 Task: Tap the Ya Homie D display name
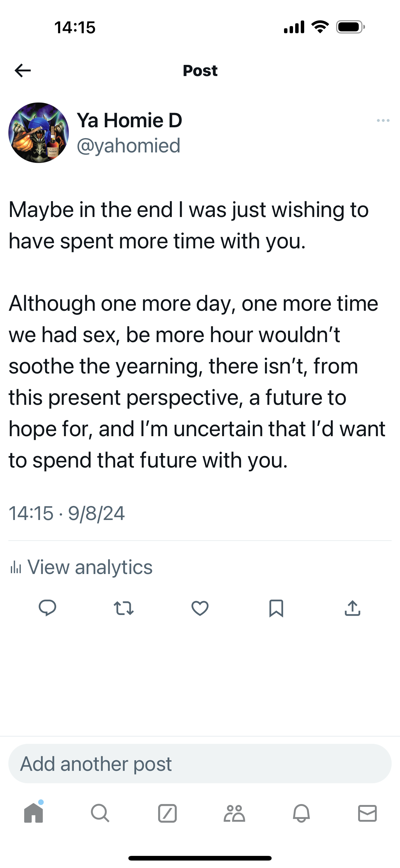(x=129, y=120)
